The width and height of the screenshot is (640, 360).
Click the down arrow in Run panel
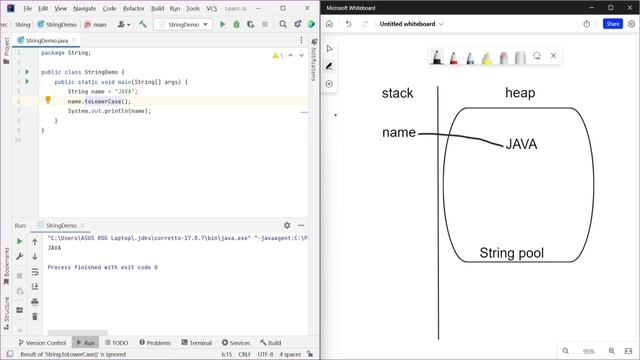pos(35,257)
